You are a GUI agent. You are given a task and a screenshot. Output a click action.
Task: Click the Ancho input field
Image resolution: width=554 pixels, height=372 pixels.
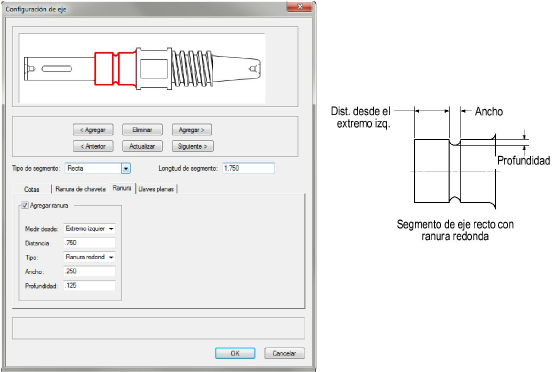point(89,271)
